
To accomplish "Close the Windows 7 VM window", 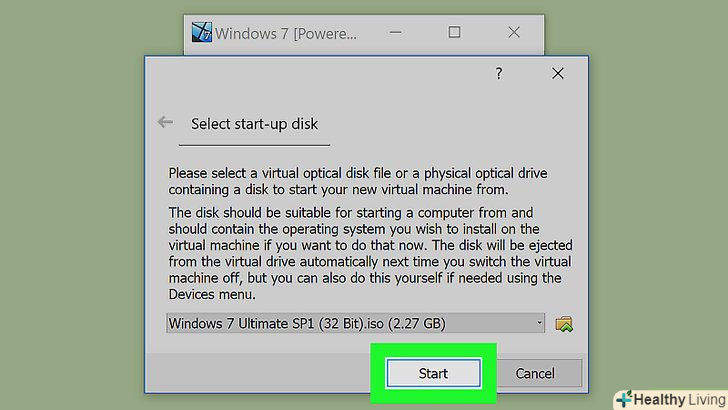I will (514, 33).
